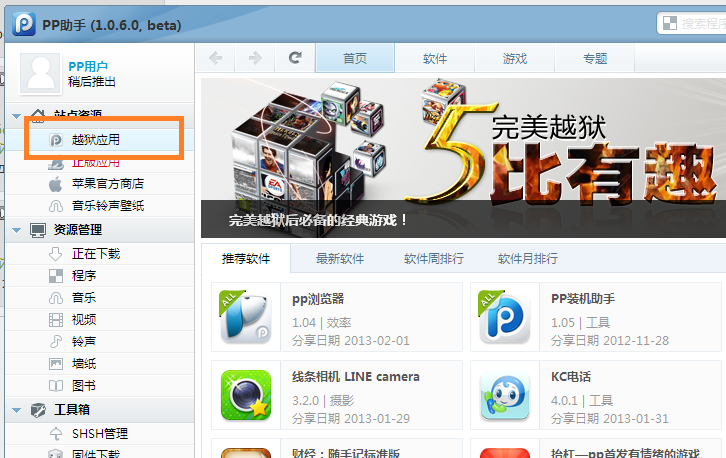Collapse the 站点资源 section arrow

click(17, 116)
